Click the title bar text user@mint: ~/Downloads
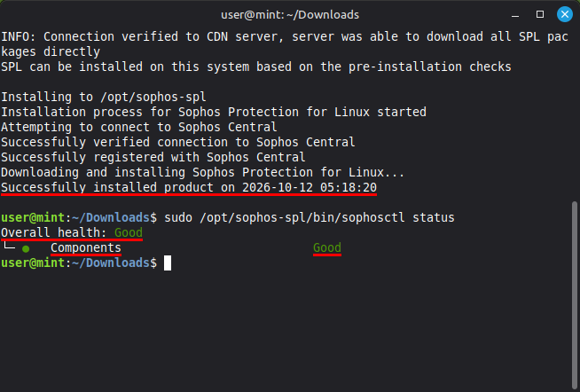Screen dimensions: 580x392 [x=290, y=15]
